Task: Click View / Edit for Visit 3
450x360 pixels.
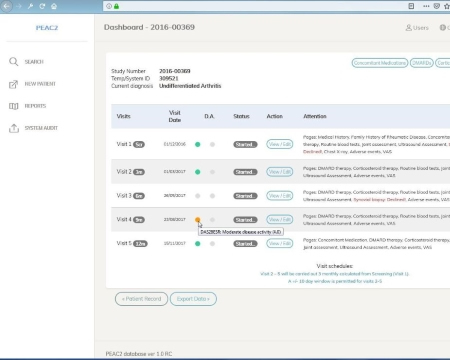Action: (x=280, y=196)
